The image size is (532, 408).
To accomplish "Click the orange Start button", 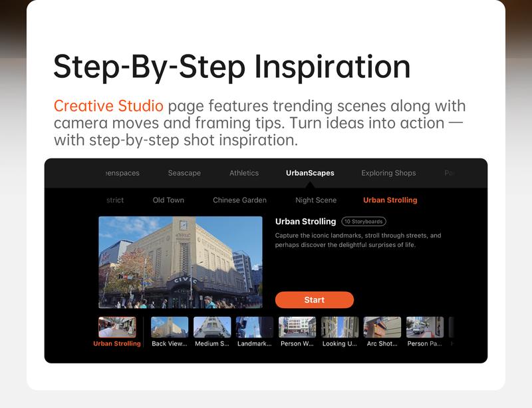I will tap(314, 300).
